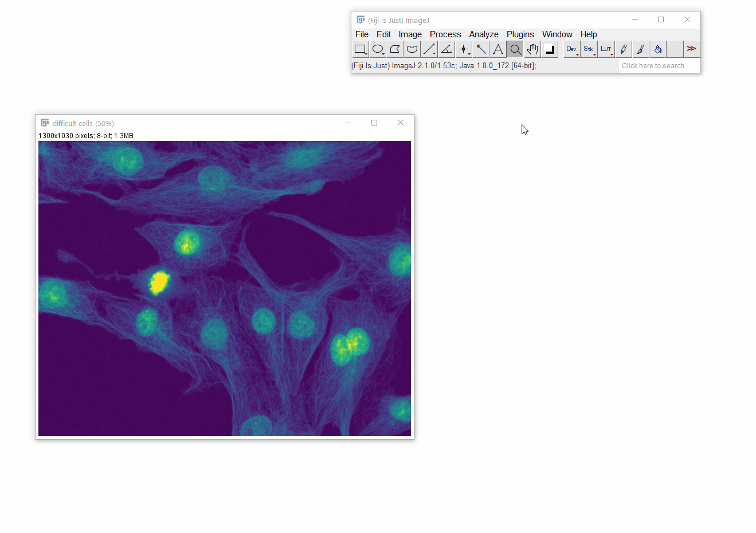Choose the Paintbrush tool
This screenshot has width=756, height=533.
point(641,49)
